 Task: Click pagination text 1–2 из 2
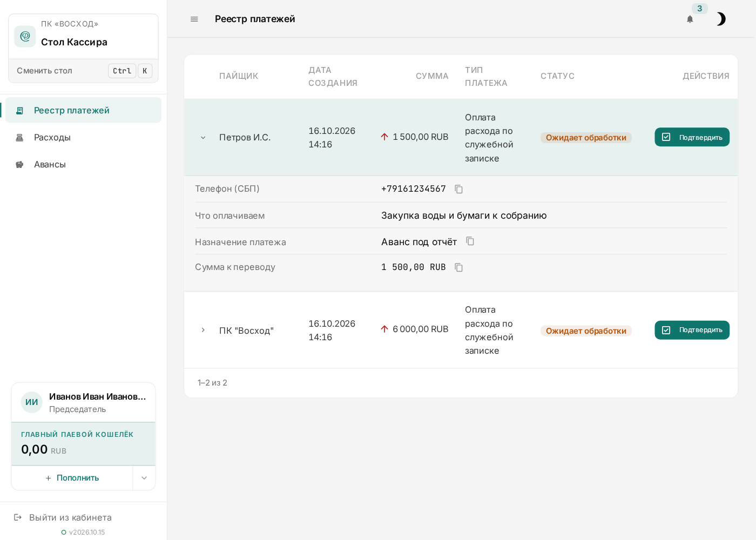[x=212, y=383]
